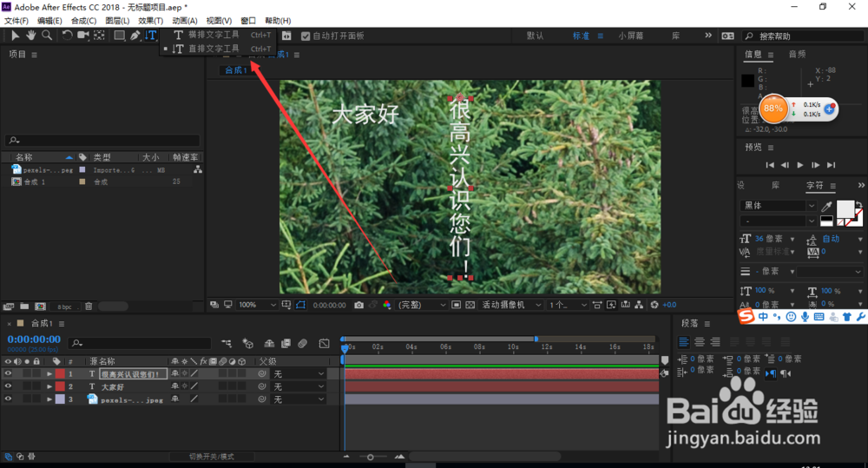Adjust the timeline zoom slider
Image resolution: width=868 pixels, height=468 pixels.
371,457
